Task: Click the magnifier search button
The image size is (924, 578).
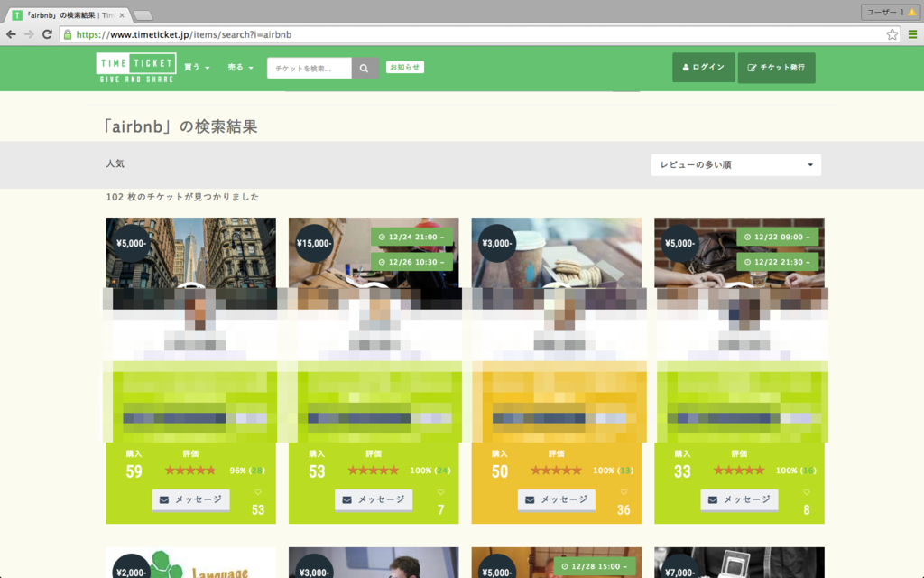Action: tap(365, 68)
